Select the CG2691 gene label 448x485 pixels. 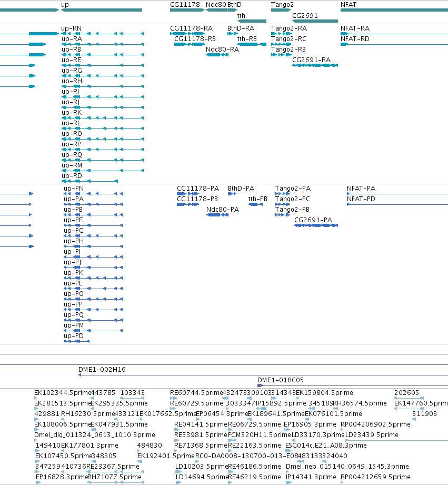pyautogui.click(x=305, y=15)
